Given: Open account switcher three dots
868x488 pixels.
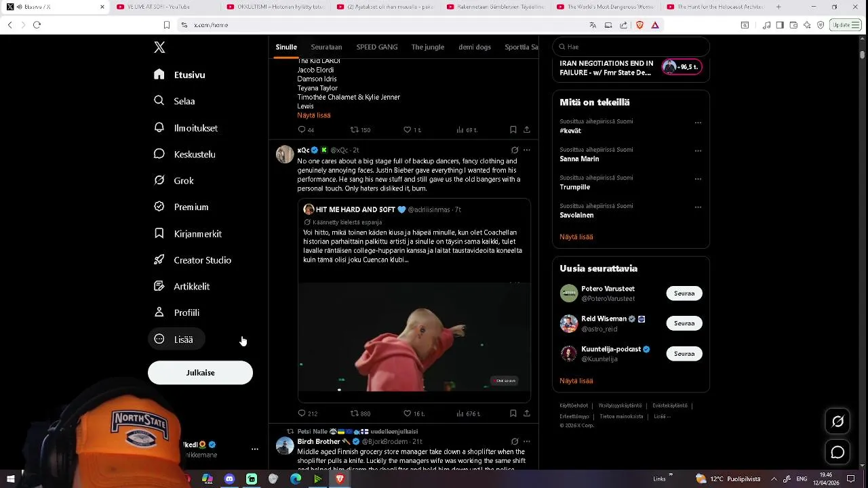Looking at the screenshot, I should coord(255,449).
